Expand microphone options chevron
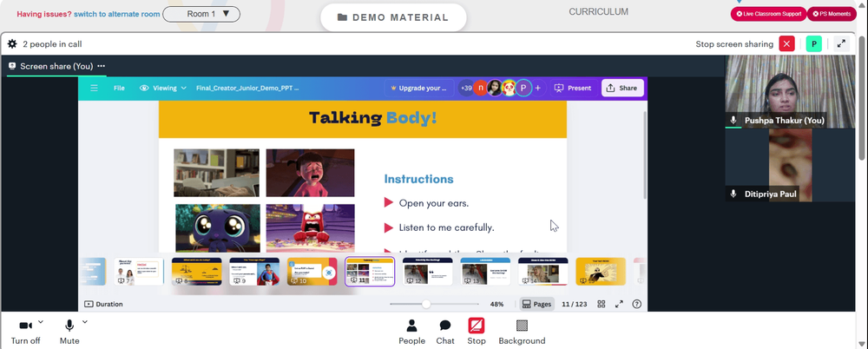This screenshot has width=868, height=349. coord(85,322)
